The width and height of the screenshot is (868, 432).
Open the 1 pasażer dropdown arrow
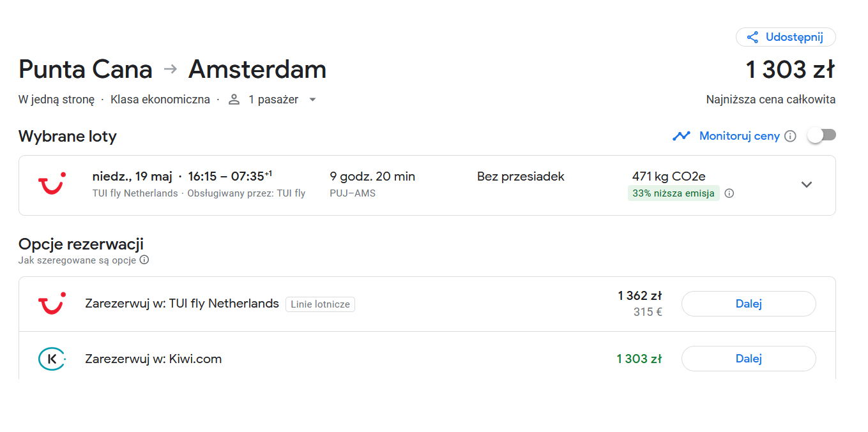pyautogui.click(x=312, y=100)
